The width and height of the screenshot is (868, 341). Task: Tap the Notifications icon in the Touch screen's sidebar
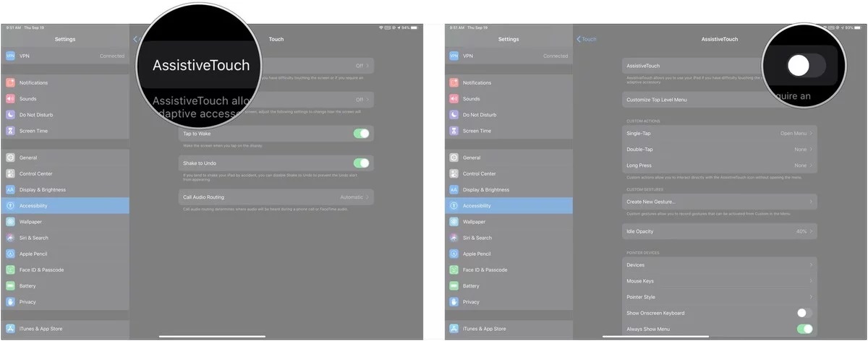pyautogui.click(x=11, y=83)
